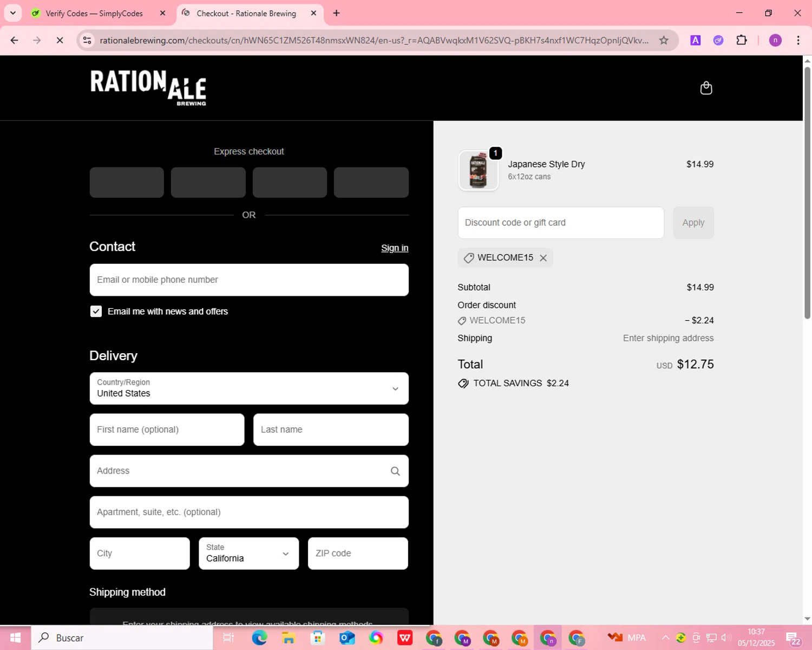Open WPS Office from taskbar
The height and width of the screenshot is (650, 812).
[405, 638]
